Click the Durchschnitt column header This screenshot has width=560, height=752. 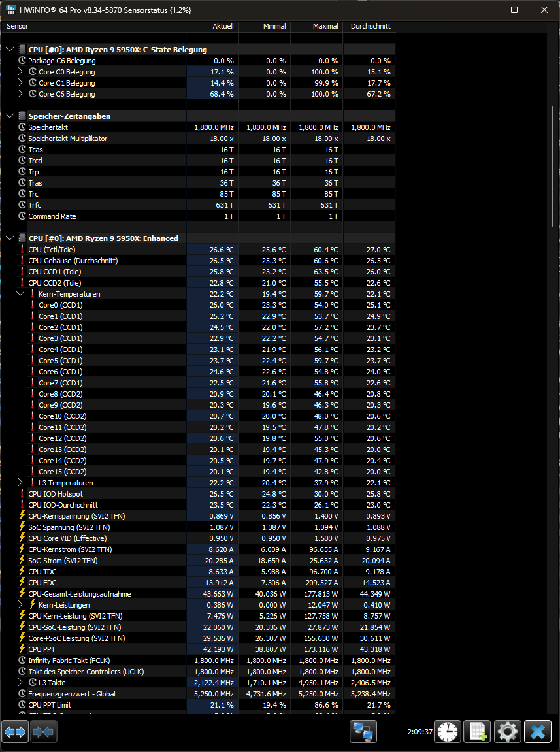click(369, 26)
